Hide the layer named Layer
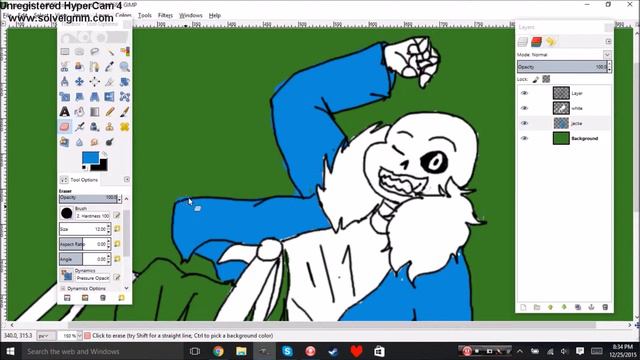This screenshot has width=640, height=360. coord(524,93)
